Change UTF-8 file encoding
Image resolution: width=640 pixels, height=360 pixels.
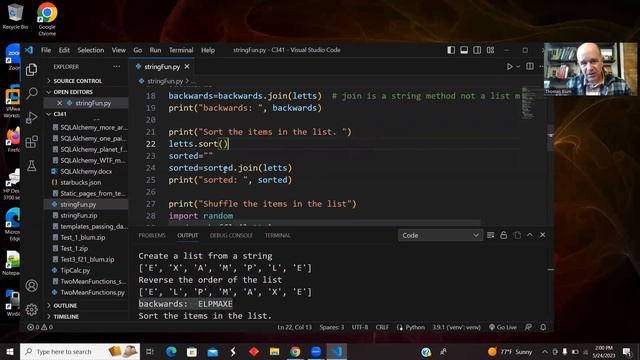360,327
